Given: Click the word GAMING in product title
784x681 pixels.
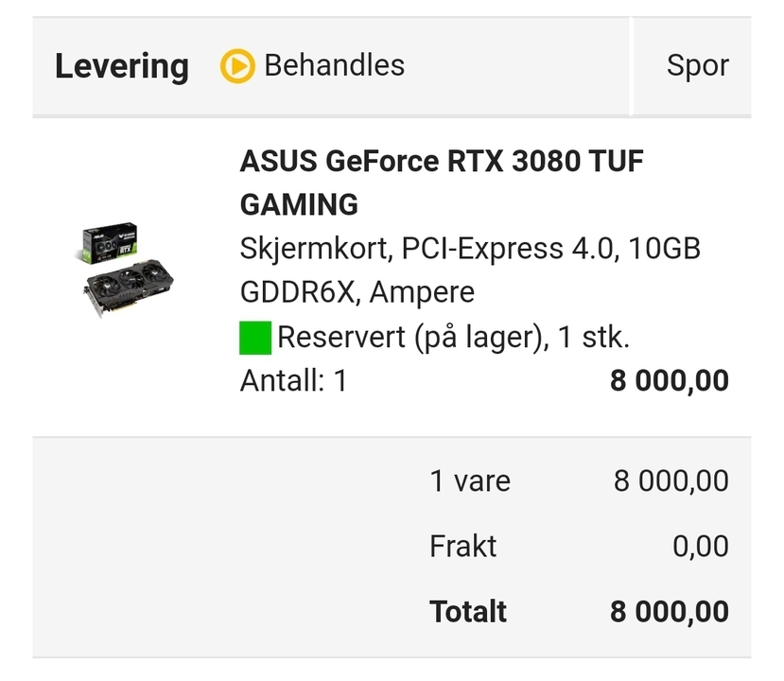Looking at the screenshot, I should 299,204.
